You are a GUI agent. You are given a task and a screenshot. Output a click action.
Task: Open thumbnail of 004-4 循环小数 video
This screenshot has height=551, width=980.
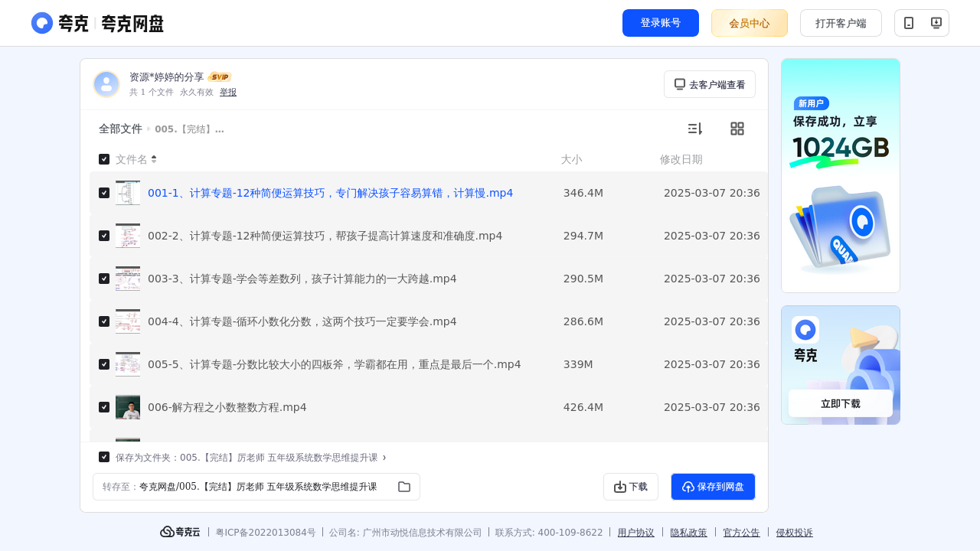[128, 321]
